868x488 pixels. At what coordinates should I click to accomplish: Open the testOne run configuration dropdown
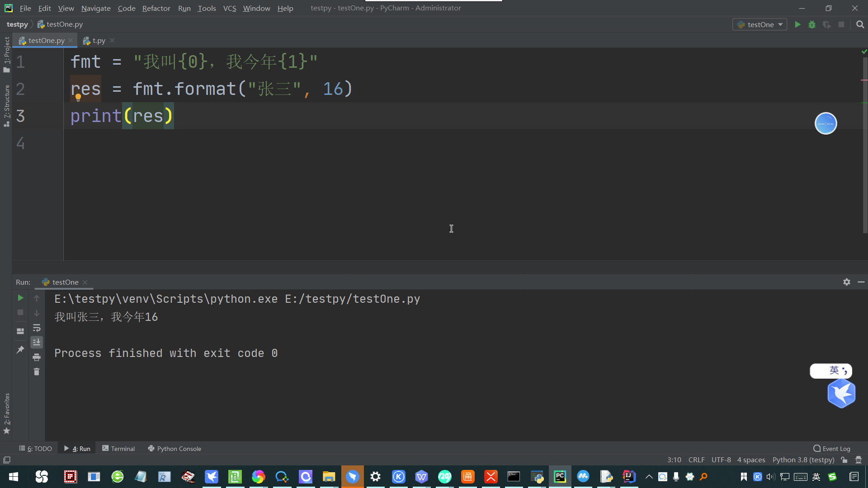pyautogui.click(x=760, y=24)
